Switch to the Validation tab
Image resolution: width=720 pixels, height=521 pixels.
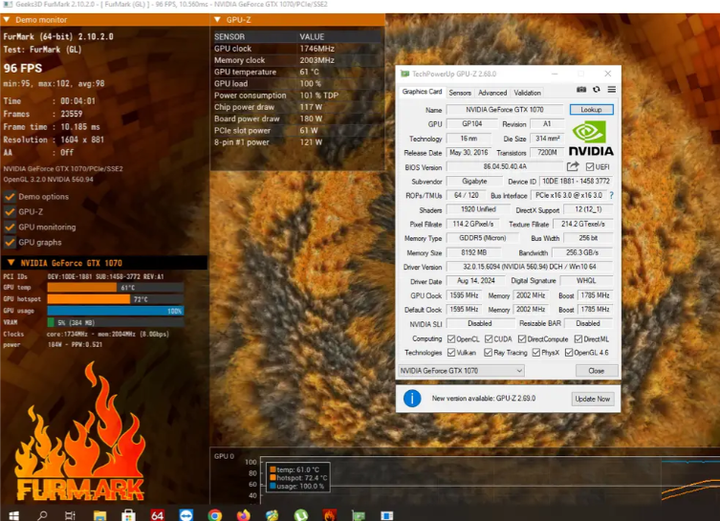[527, 93]
